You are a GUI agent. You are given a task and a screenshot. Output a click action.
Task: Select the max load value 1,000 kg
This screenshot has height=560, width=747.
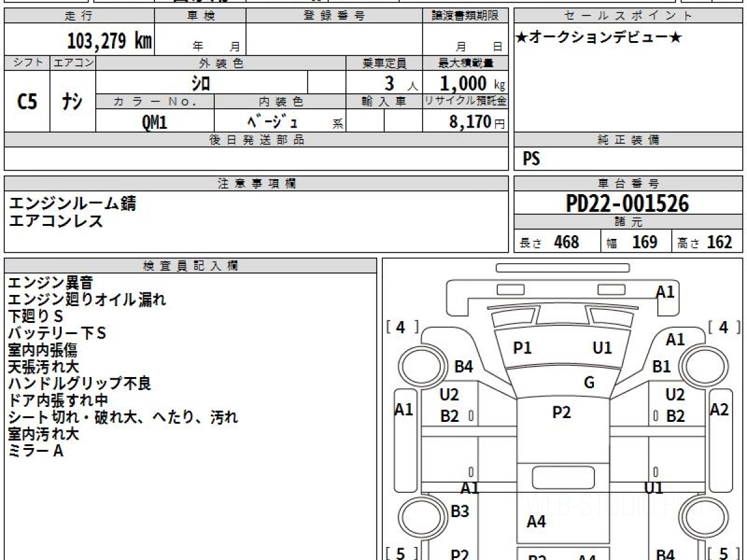[x=472, y=83]
